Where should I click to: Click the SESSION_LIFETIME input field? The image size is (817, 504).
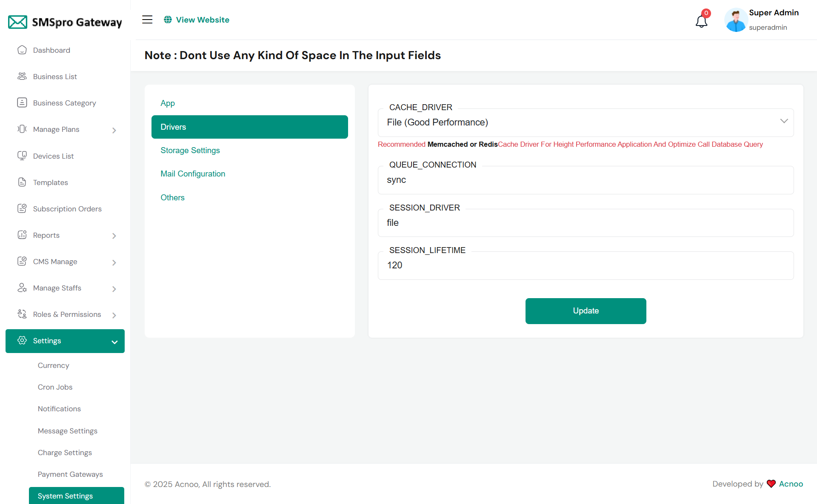click(586, 265)
